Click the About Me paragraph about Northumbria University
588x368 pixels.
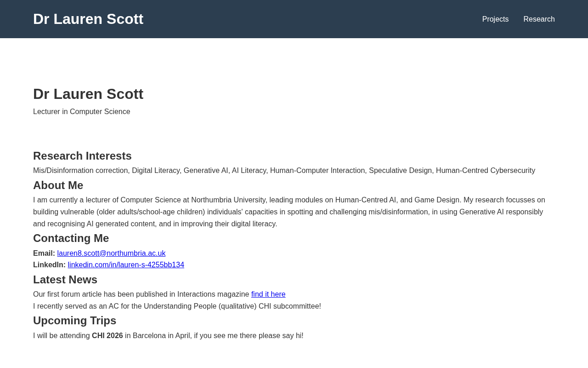coord(289,212)
